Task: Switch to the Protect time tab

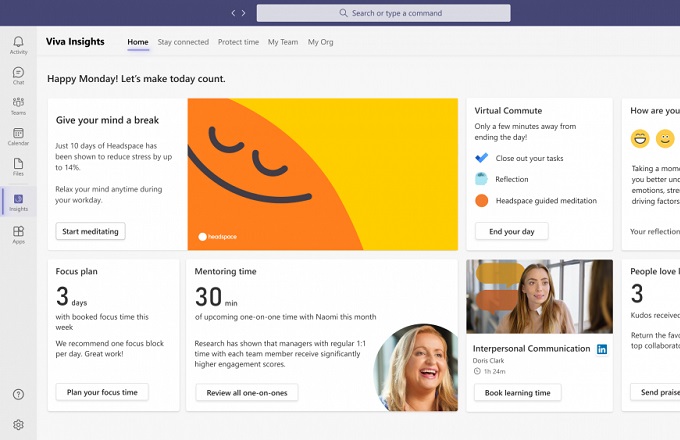Action: (238, 42)
